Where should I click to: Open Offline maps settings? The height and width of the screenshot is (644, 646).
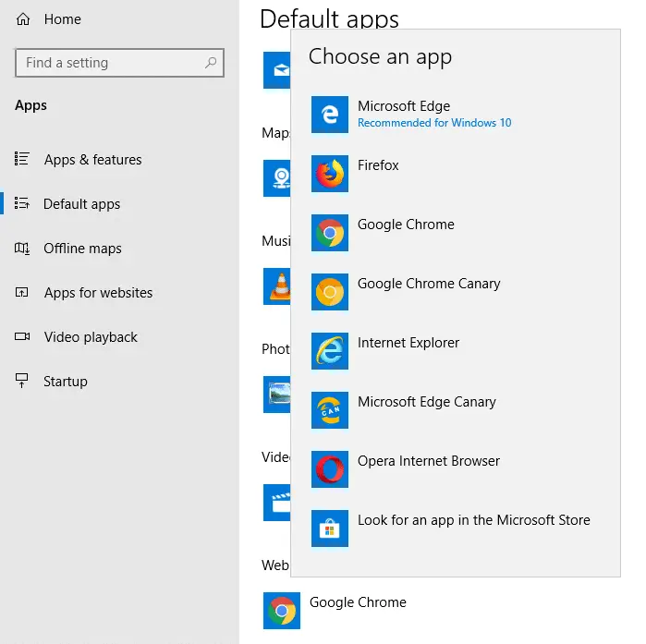(x=82, y=249)
